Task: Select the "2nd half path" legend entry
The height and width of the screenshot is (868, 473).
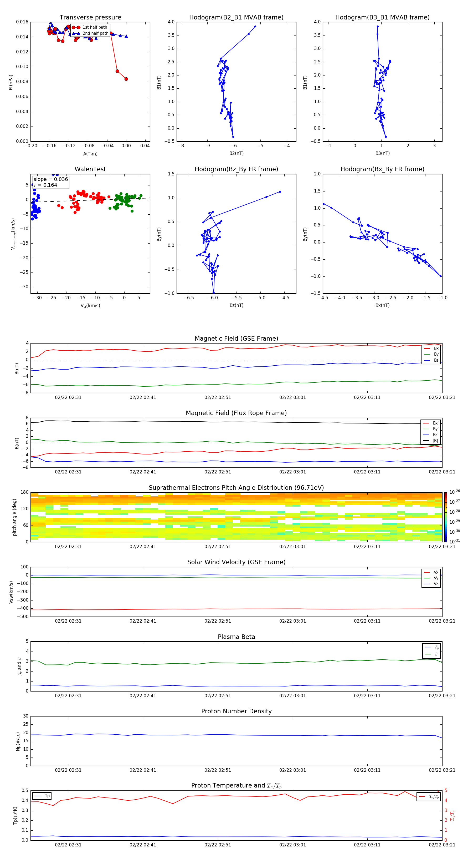Action: (90, 33)
